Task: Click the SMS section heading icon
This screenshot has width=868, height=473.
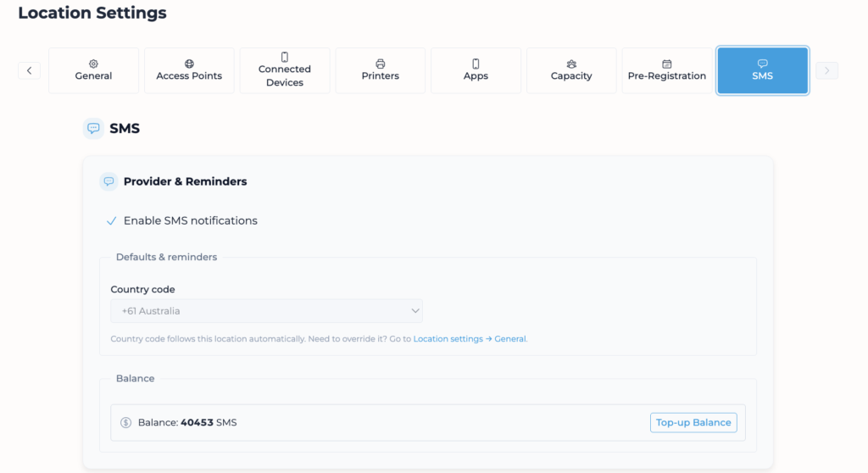Action: (x=93, y=129)
